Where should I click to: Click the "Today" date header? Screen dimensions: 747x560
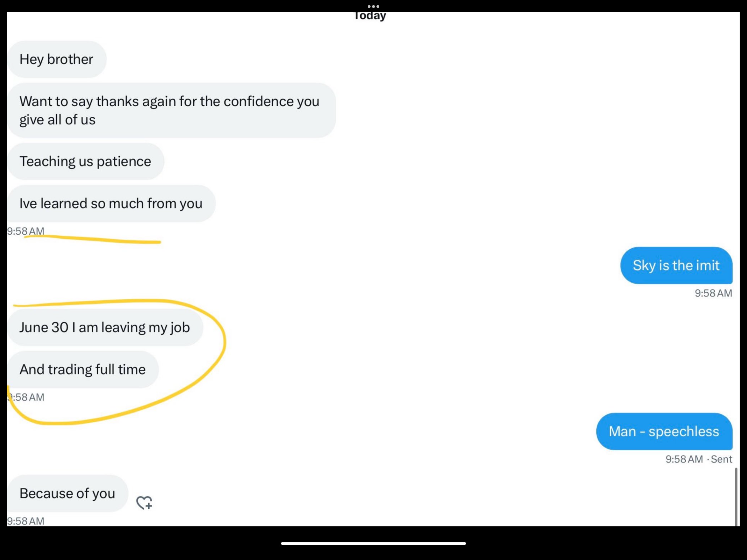[370, 16]
